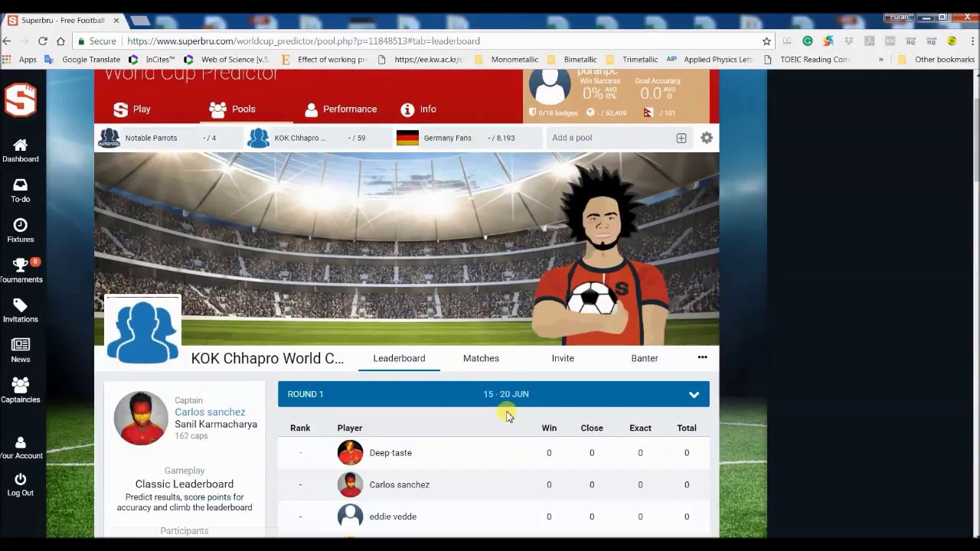Switch to Banter tab
The width and height of the screenshot is (980, 551).
point(645,358)
